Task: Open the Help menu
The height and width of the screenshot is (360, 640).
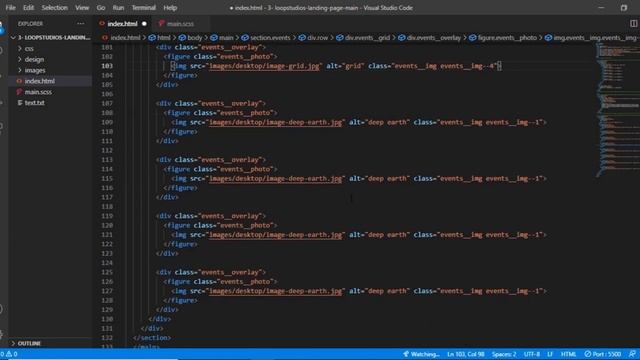Action: [x=170, y=8]
